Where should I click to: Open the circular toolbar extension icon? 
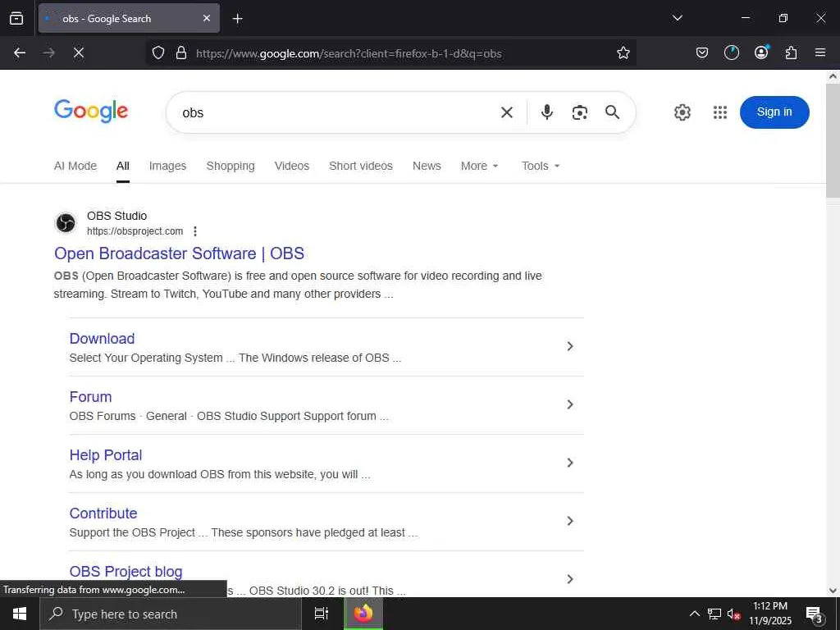point(731,52)
